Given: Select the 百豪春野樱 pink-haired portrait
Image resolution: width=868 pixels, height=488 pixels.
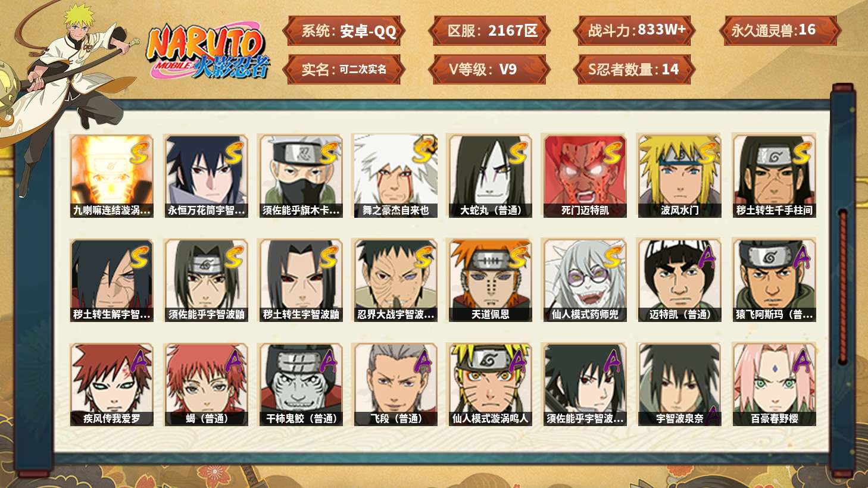Looking at the screenshot, I should pyautogui.click(x=774, y=384).
